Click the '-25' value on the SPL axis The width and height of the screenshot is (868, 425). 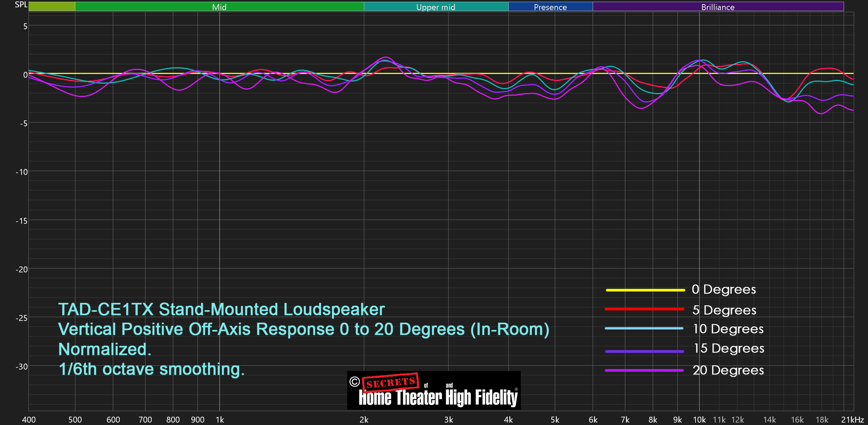22,318
